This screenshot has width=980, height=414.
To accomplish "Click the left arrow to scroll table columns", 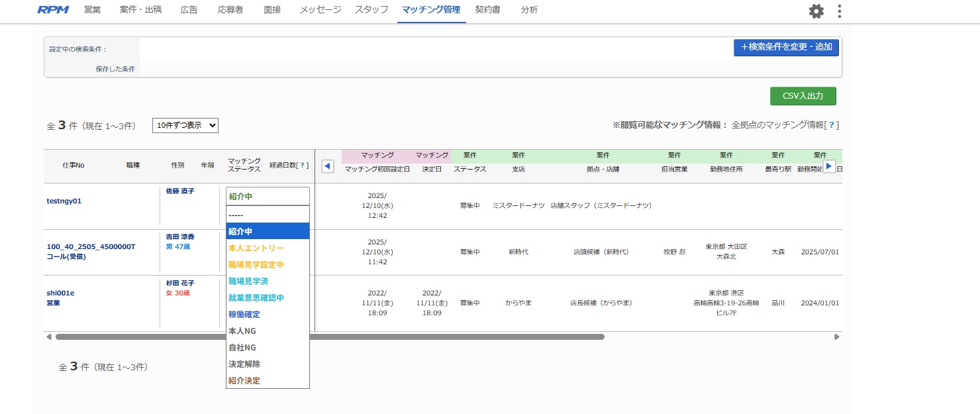I will point(327,166).
